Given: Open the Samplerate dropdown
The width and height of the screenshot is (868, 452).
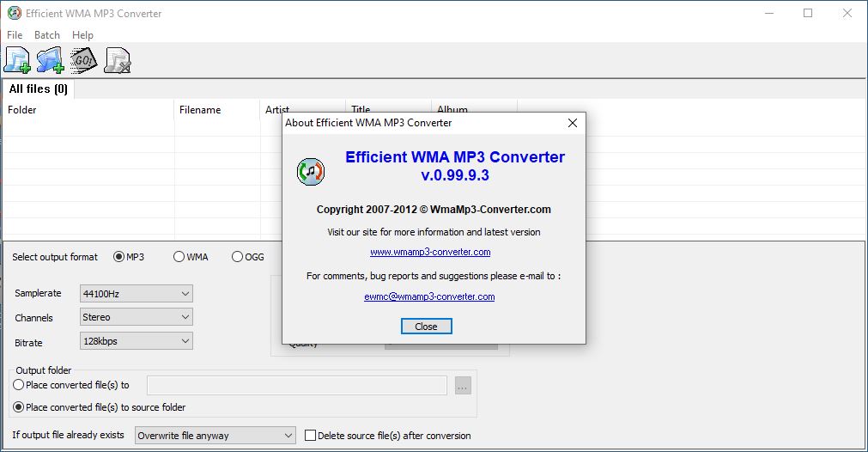Looking at the screenshot, I should point(137,294).
